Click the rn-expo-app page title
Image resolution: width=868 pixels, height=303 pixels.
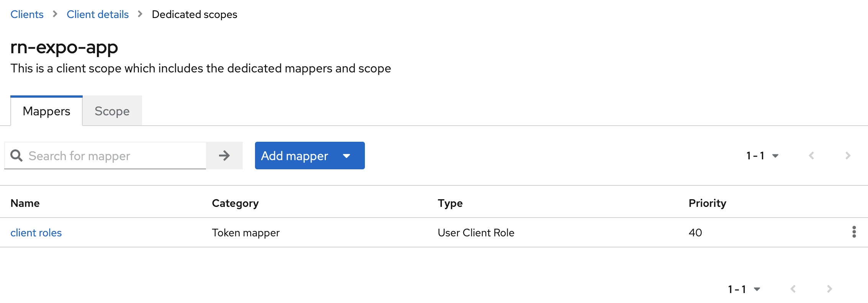coord(64,47)
